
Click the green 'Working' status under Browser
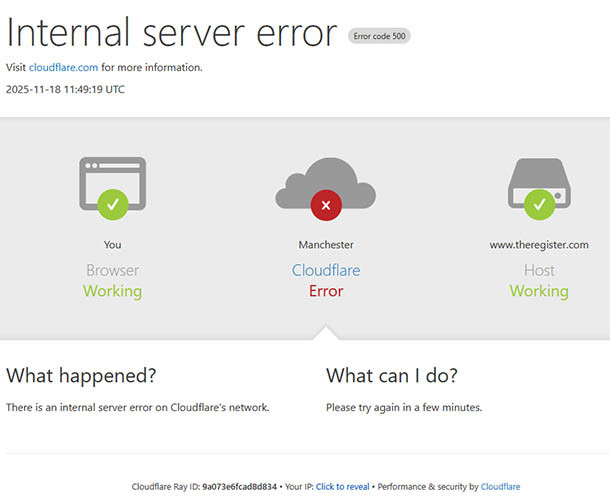(112, 291)
